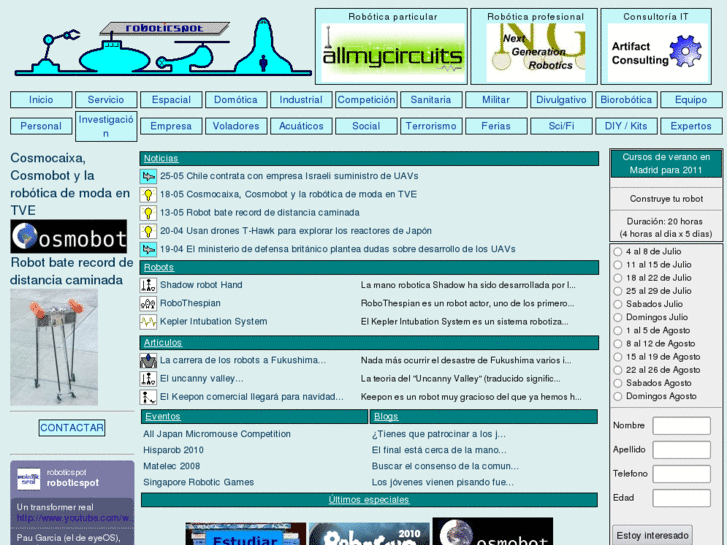Open the Cosmocaixa, Cosmobot headline in sidebar
This screenshot has height=545, width=727.
(70, 184)
